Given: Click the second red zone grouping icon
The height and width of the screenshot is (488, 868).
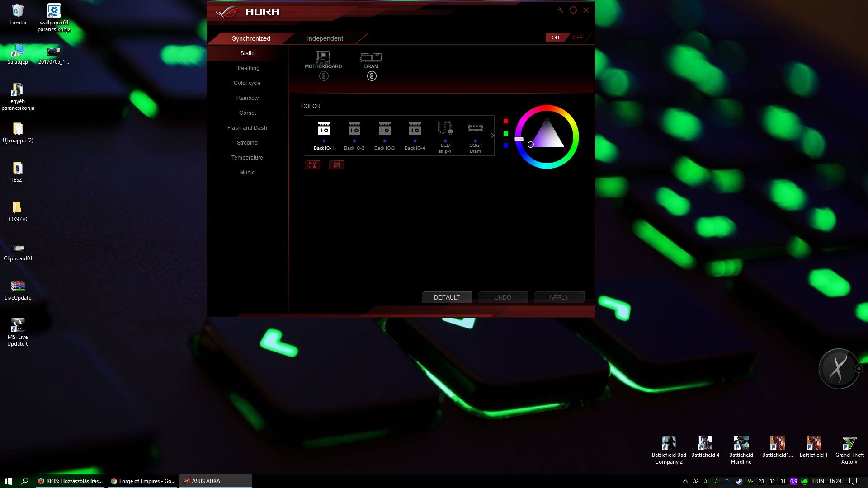Looking at the screenshot, I should point(337,165).
